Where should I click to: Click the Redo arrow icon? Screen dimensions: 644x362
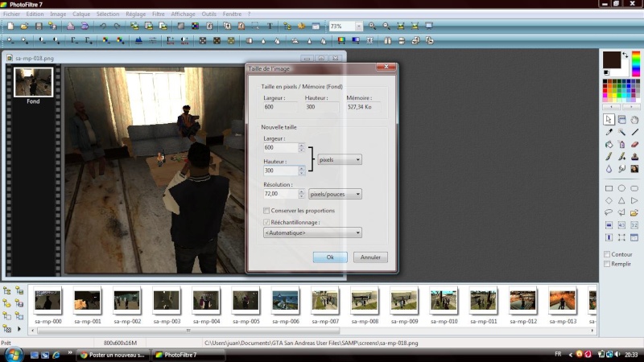click(117, 26)
